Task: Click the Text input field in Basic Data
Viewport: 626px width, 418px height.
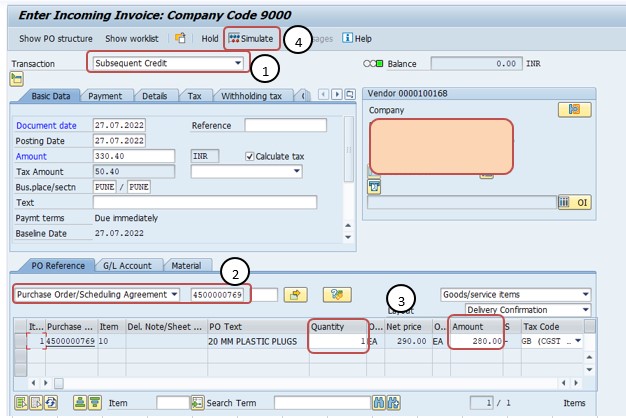Action: click(205, 202)
